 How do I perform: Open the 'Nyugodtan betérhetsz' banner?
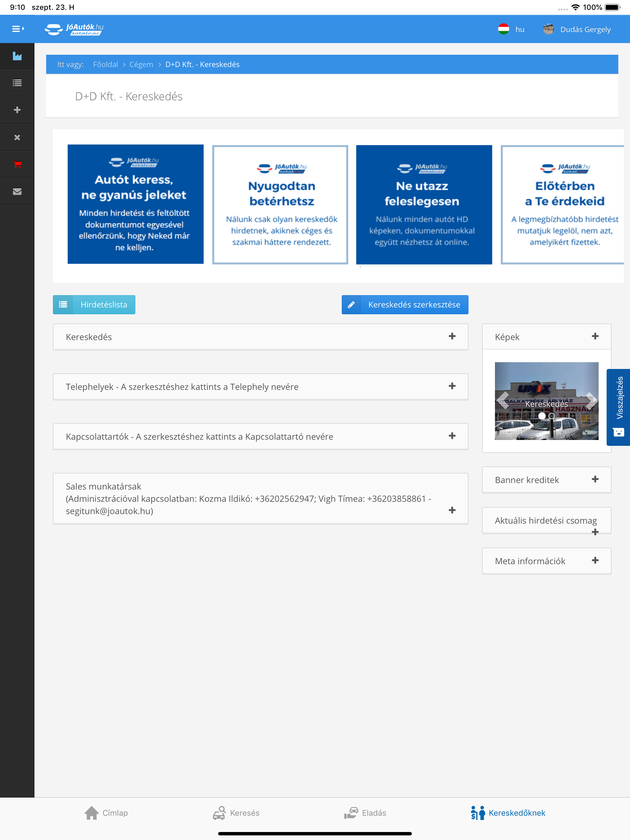coord(281,205)
